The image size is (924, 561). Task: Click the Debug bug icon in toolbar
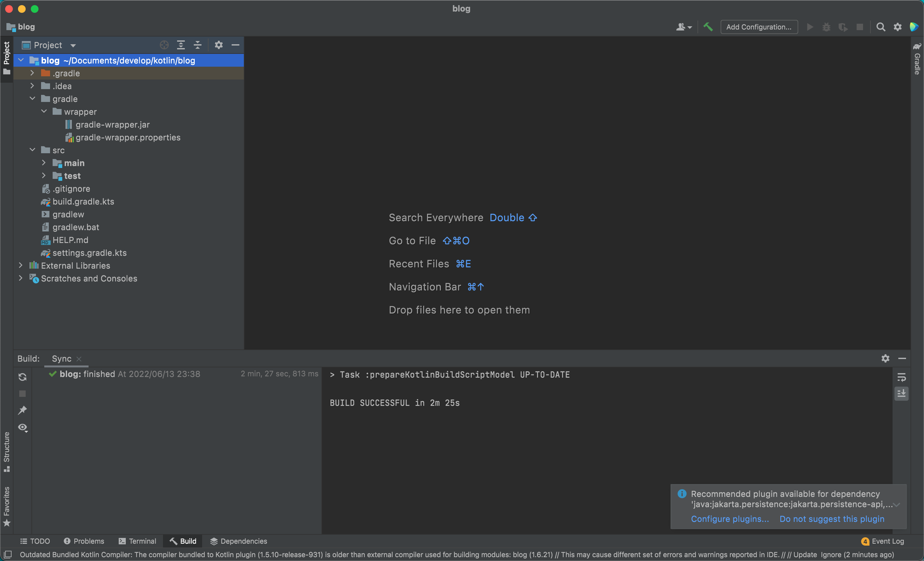(826, 27)
